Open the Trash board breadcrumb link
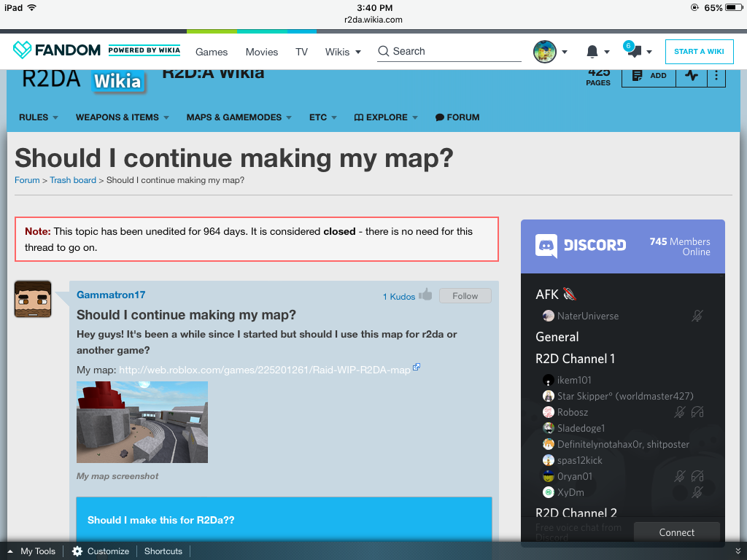 pos(73,180)
